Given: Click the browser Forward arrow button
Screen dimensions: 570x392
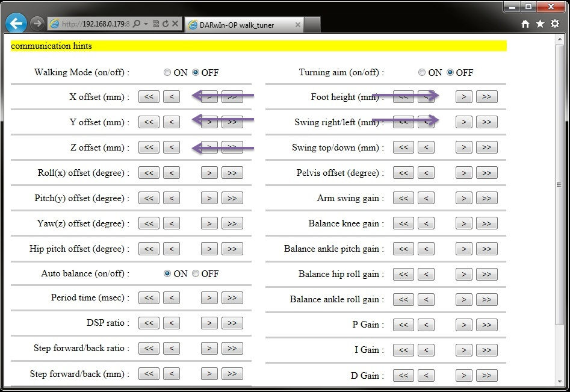Looking at the screenshot, I should pyautogui.click(x=37, y=23).
